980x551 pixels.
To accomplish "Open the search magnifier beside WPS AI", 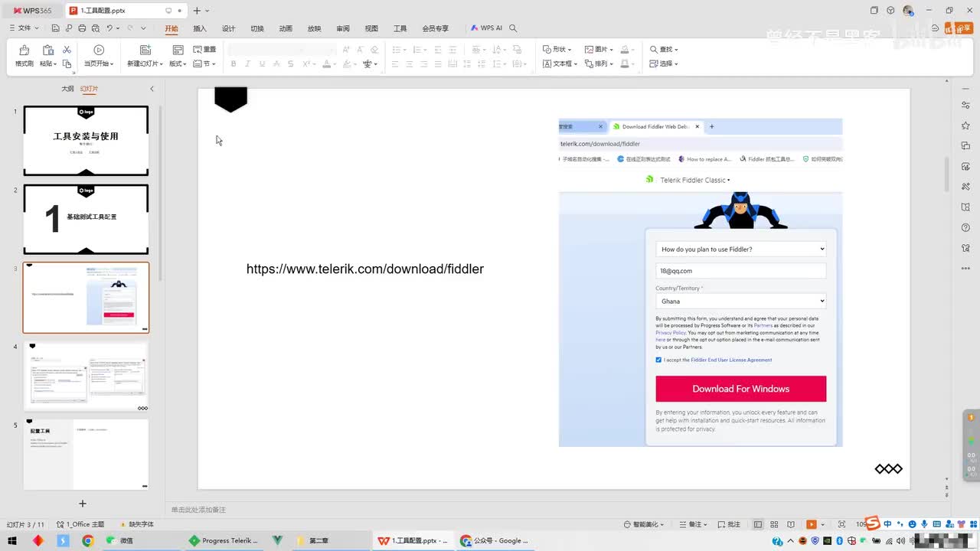I will tap(513, 28).
